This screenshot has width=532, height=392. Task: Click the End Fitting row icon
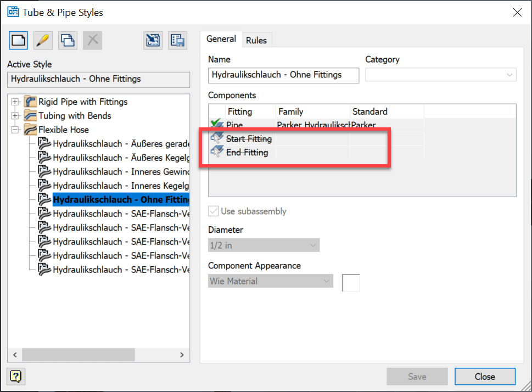[x=217, y=152]
